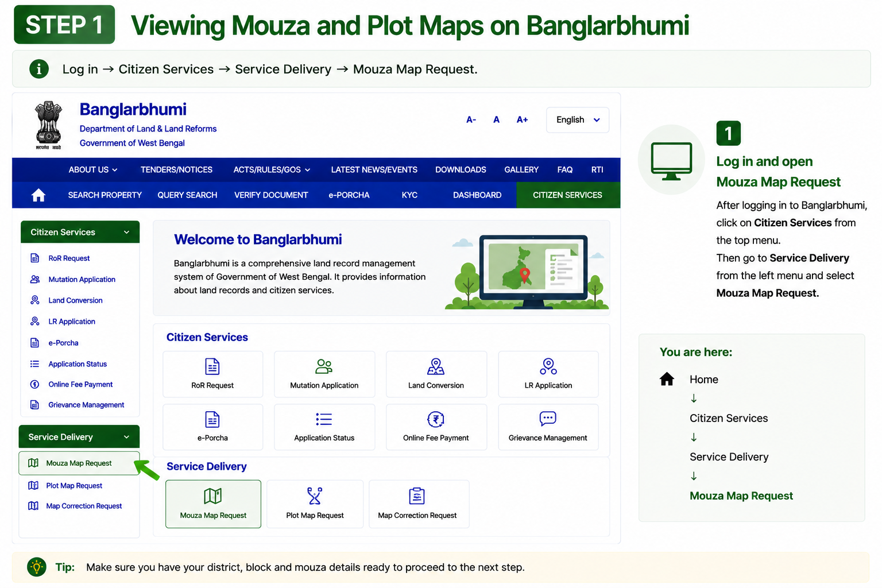The height and width of the screenshot is (588, 882).
Task: Click Banglarbhumi site title
Action: point(133,110)
